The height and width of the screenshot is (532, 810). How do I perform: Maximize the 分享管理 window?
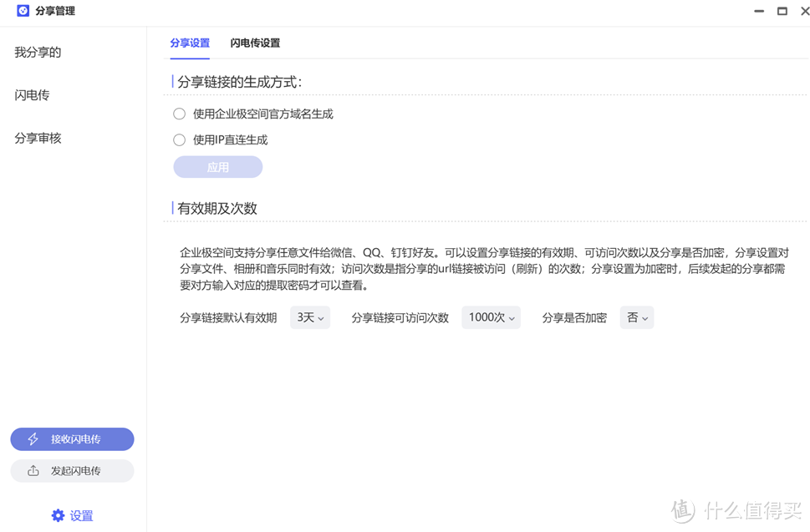782,11
